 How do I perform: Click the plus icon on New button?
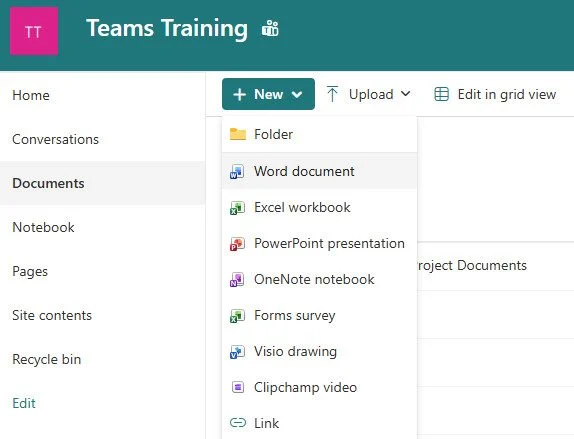coord(239,94)
